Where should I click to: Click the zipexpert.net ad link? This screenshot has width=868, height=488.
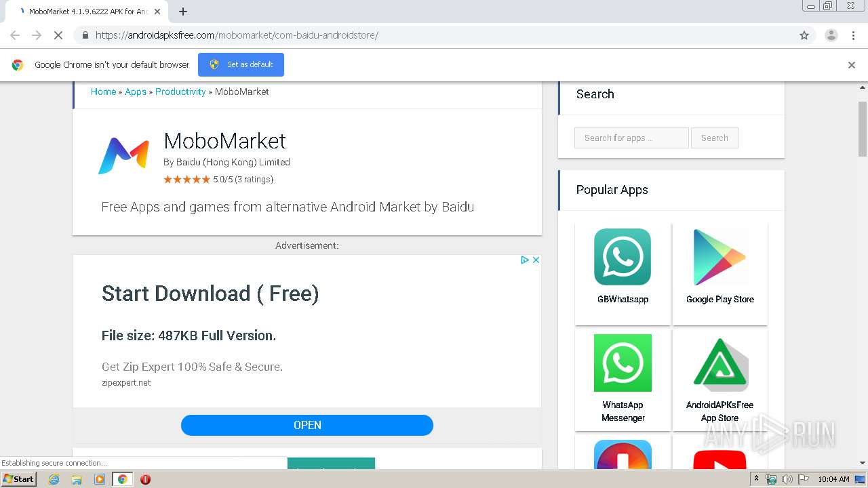(126, 383)
